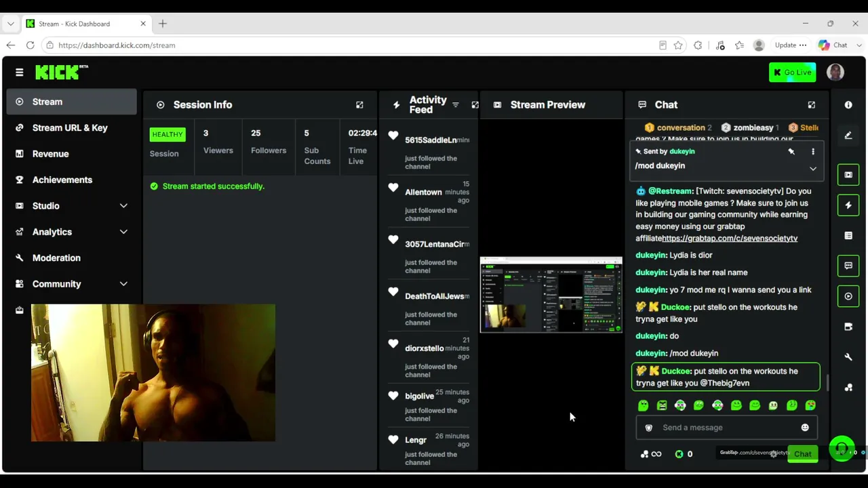Image resolution: width=868 pixels, height=488 pixels.
Task: Open the browser tab list dropdown
Action: [x=11, y=24]
